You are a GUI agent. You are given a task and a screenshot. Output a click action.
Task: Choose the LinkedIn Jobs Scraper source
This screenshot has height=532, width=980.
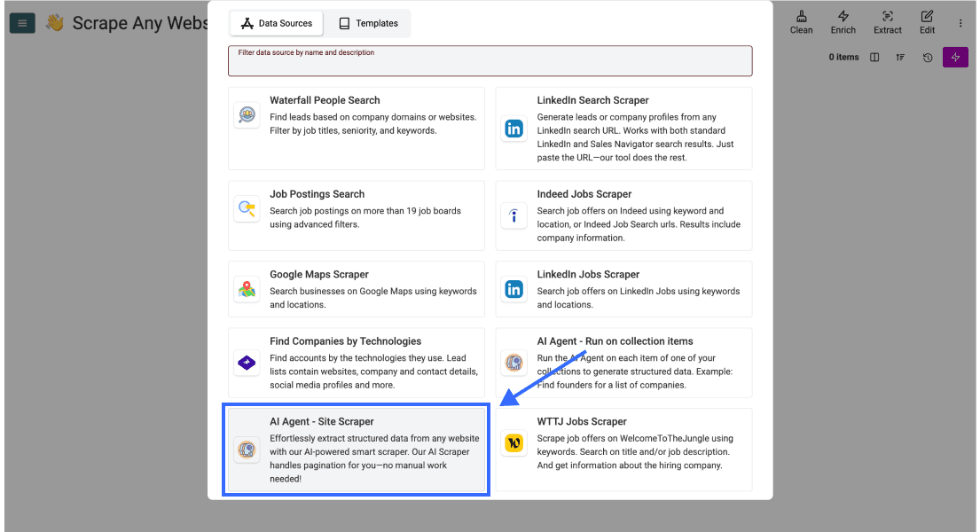[623, 289]
